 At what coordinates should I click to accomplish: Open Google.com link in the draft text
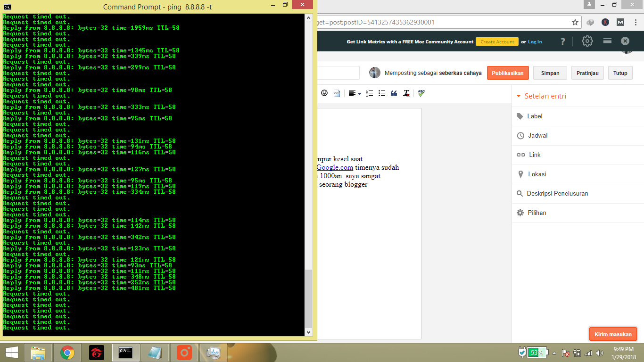tap(335, 167)
